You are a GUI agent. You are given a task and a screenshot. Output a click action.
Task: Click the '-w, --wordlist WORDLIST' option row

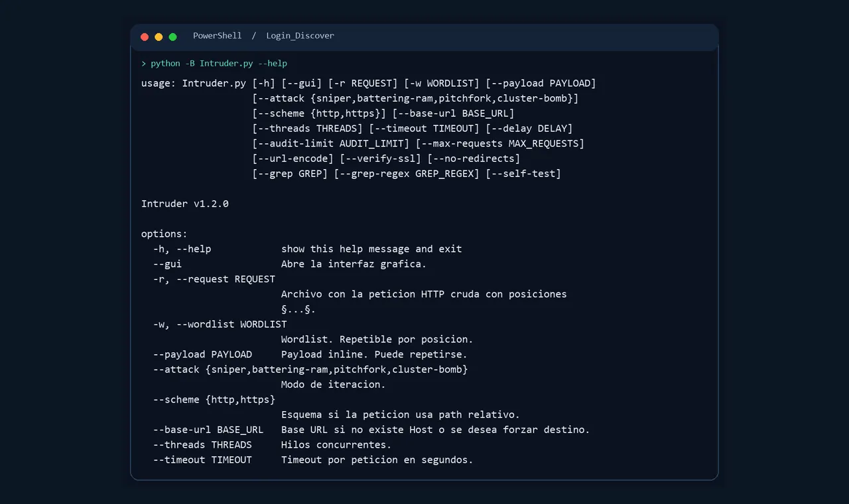pos(220,324)
